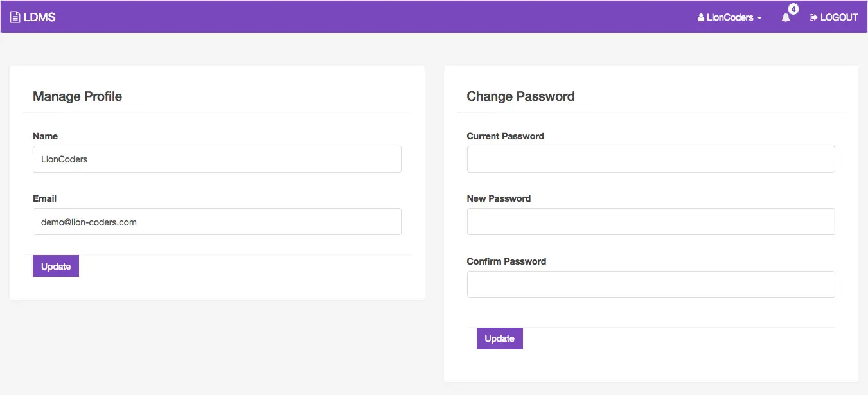Open the LDMS brand home link
Screen dimensions: 868x395
39,17
